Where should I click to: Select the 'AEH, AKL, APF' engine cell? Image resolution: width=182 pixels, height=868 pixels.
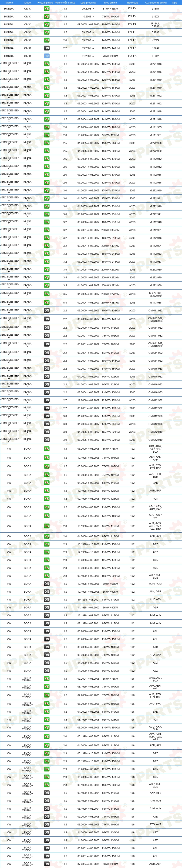(155, 458)
